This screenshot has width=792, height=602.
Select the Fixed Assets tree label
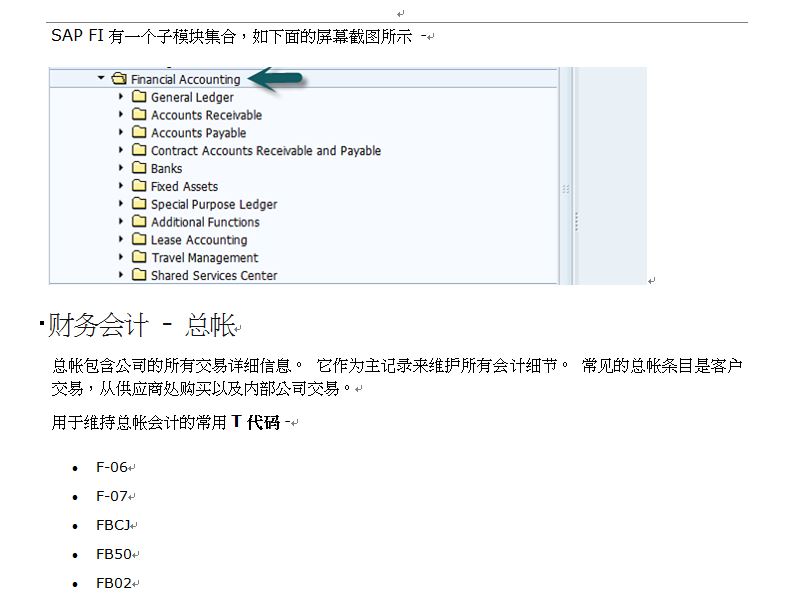[x=184, y=186]
